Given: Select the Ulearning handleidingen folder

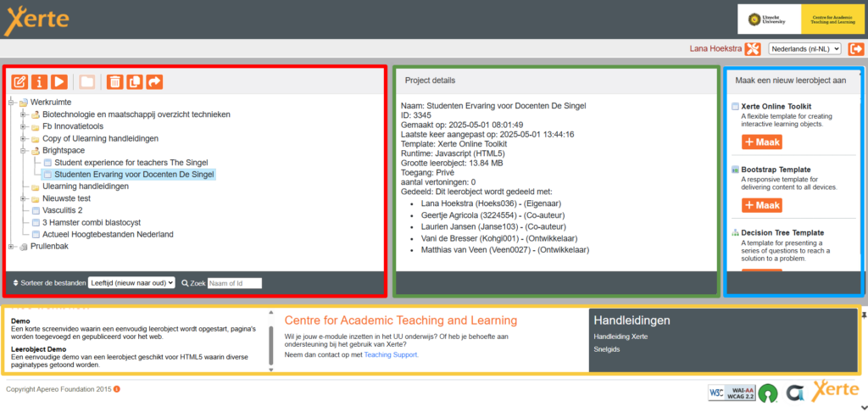Looking at the screenshot, I should tap(86, 187).
